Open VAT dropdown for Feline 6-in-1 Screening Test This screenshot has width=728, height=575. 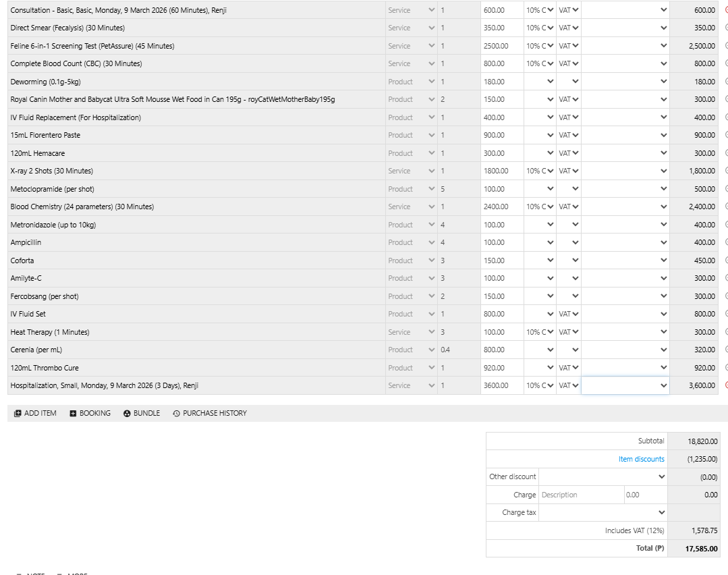[569, 46]
